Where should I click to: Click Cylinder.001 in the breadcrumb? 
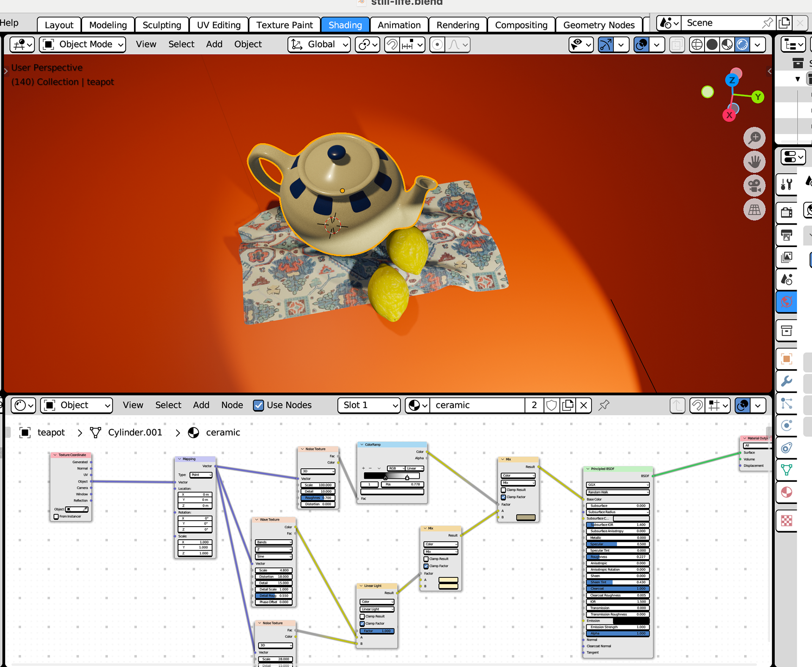tap(135, 432)
